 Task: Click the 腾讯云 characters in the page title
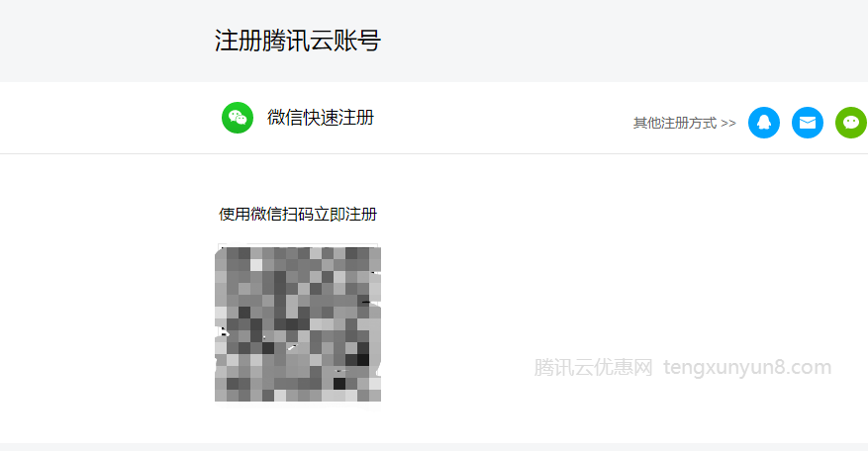click(x=298, y=41)
